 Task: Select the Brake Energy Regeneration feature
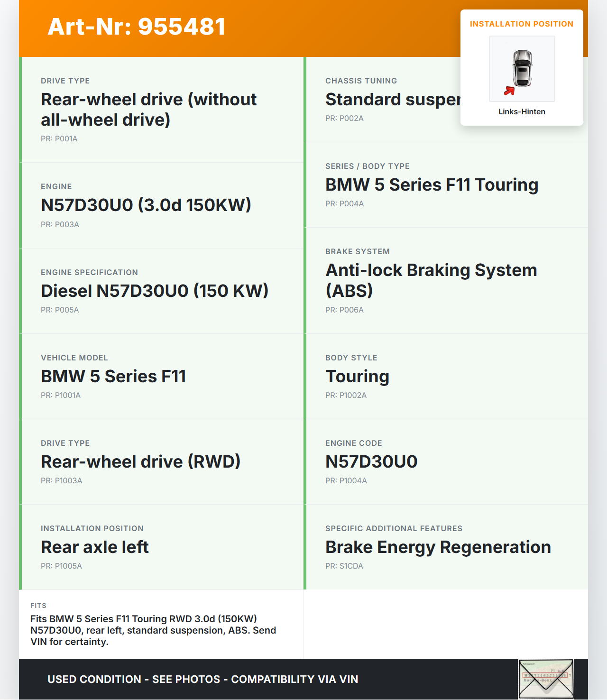[x=438, y=547]
